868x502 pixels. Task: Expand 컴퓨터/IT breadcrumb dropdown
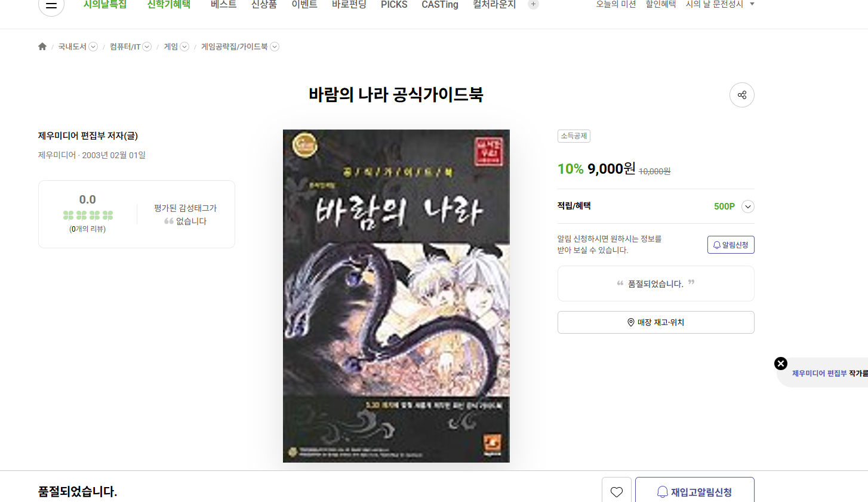pos(147,47)
